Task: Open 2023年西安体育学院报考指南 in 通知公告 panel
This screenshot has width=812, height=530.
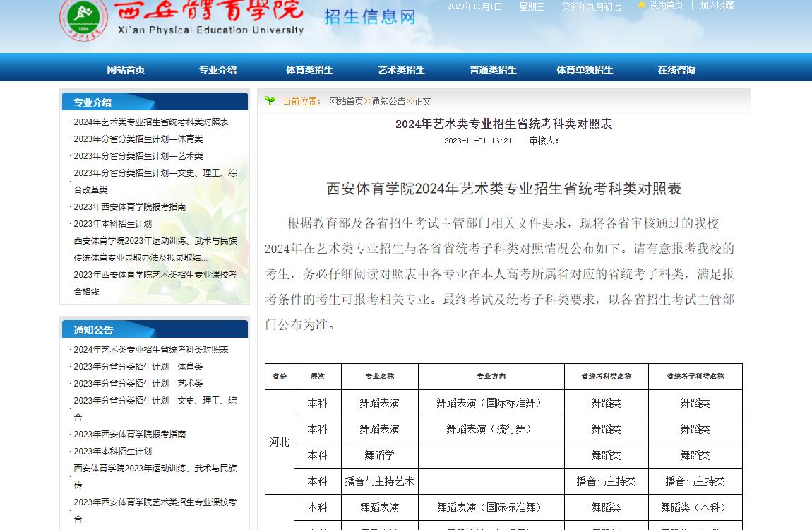Action: 129,435
